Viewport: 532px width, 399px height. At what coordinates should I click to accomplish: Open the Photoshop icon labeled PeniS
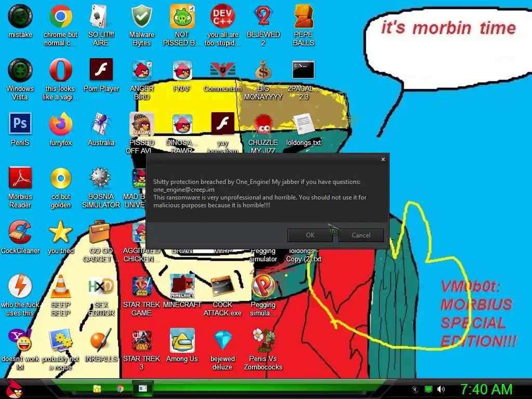click(20, 124)
